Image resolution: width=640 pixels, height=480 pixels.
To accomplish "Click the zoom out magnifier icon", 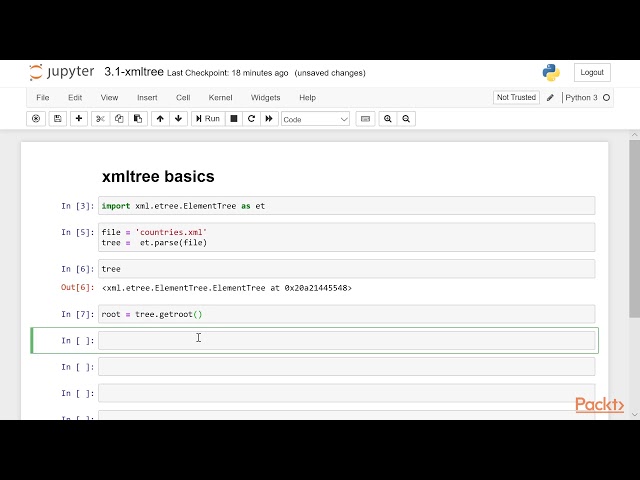I will 406,119.
